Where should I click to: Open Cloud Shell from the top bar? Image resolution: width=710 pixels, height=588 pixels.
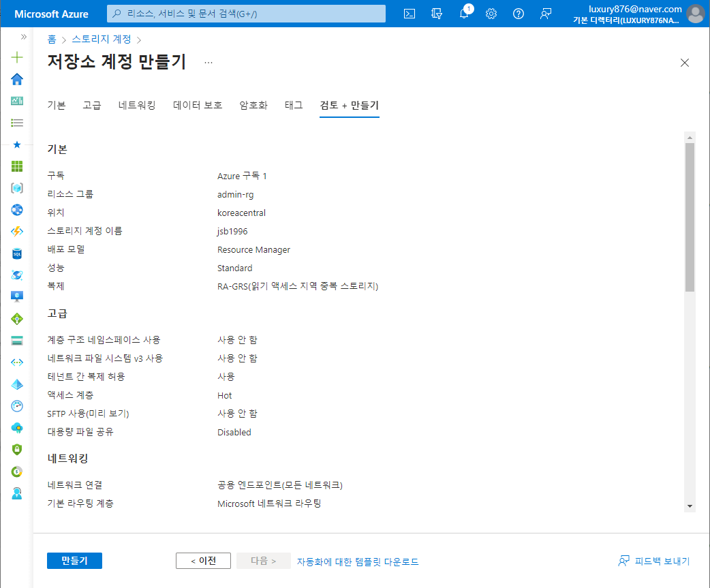pyautogui.click(x=410, y=14)
